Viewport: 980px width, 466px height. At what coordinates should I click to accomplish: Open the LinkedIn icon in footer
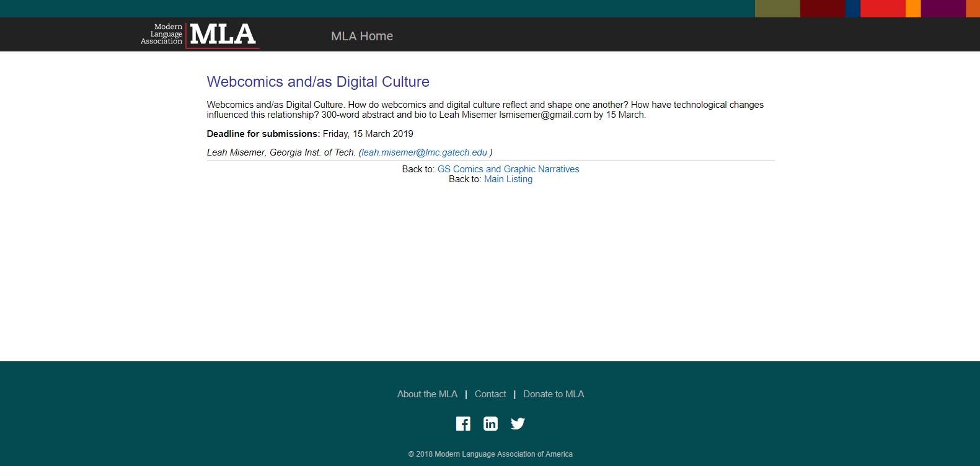pyautogui.click(x=490, y=424)
